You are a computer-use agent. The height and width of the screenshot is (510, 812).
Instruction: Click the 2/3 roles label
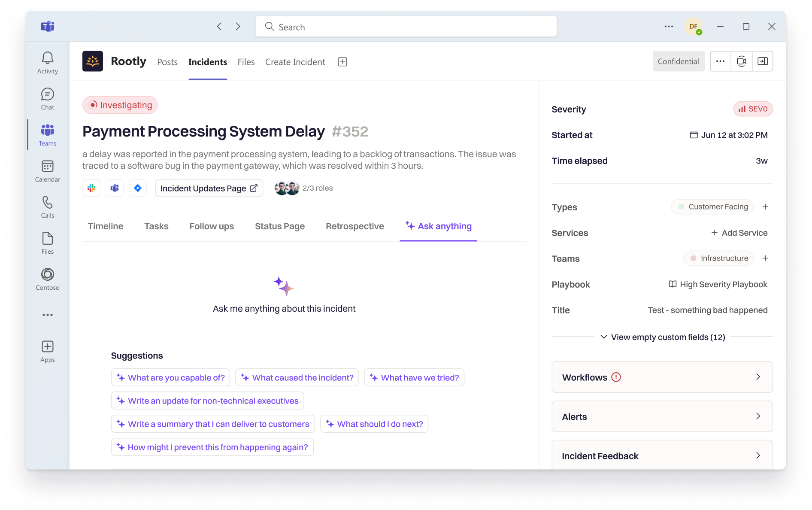click(318, 188)
